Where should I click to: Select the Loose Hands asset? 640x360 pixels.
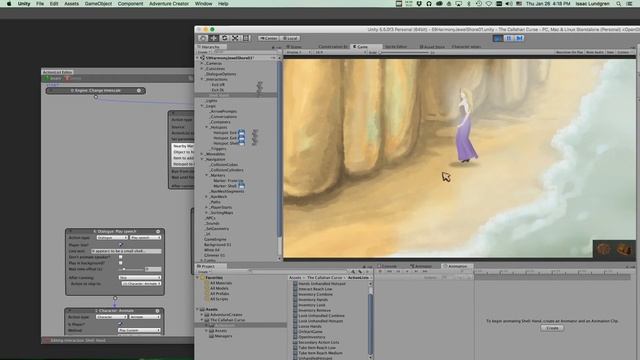pos(310,326)
